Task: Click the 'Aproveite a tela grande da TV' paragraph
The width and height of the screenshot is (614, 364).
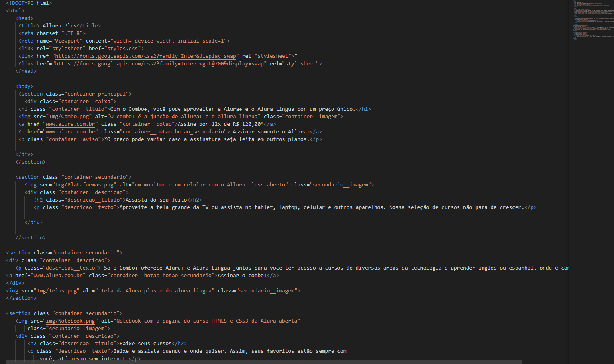Action: [322, 207]
